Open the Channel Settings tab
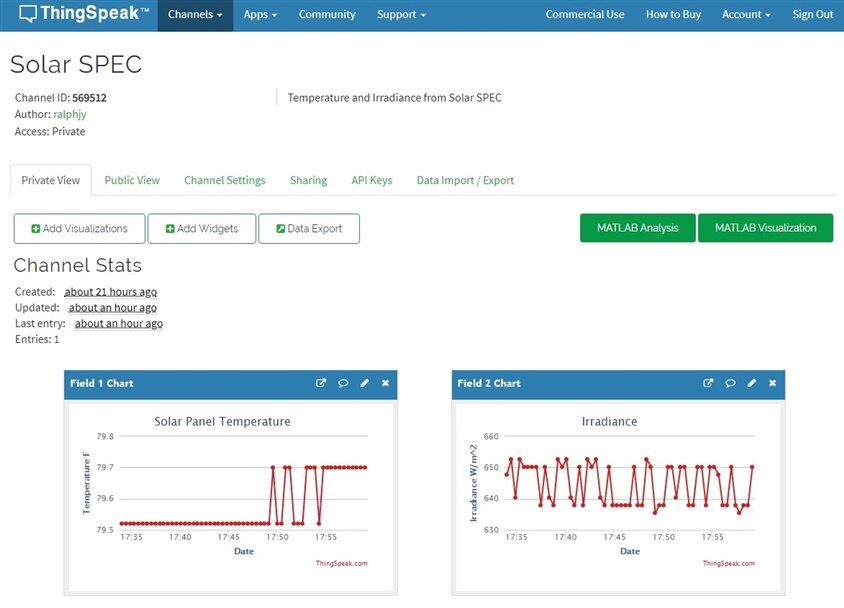This screenshot has width=844, height=608. pyautogui.click(x=224, y=180)
